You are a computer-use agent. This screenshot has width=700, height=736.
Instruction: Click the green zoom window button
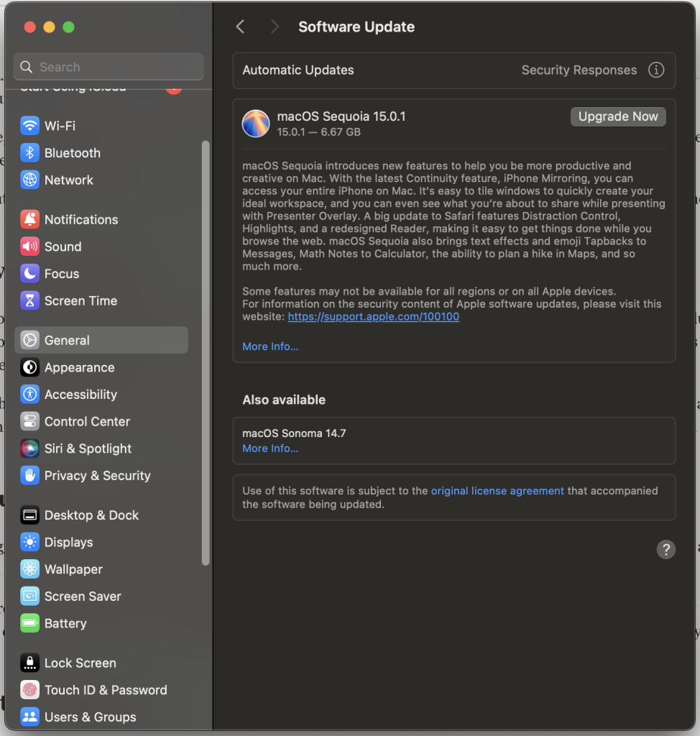(x=68, y=27)
